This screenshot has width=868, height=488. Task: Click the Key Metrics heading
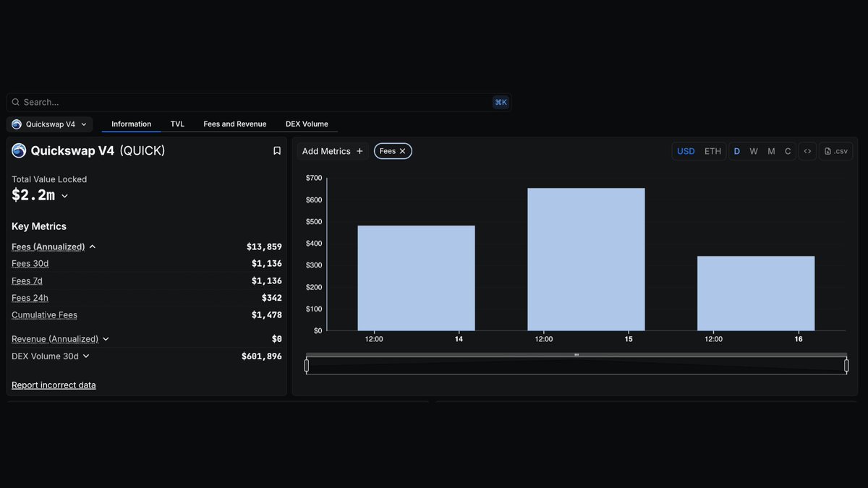click(x=39, y=226)
